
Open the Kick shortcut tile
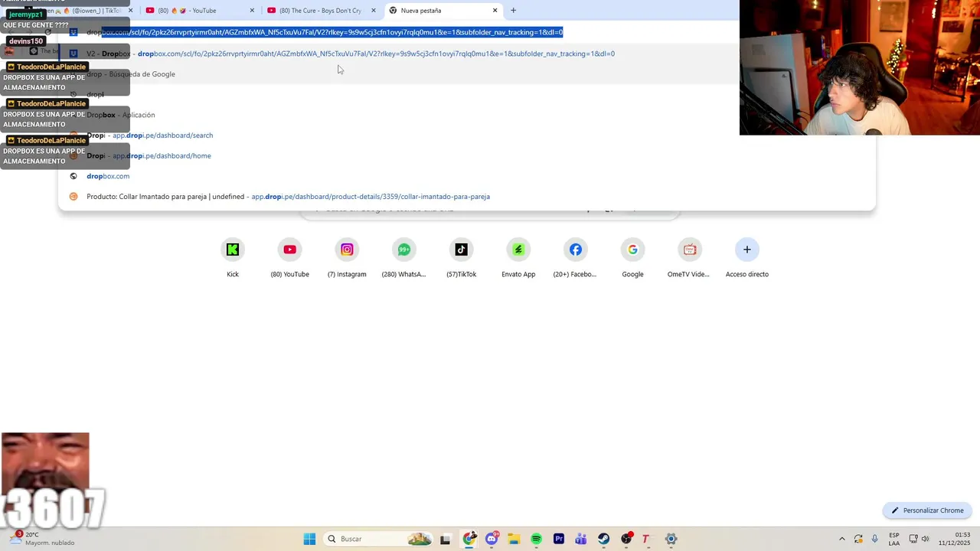[x=233, y=258]
